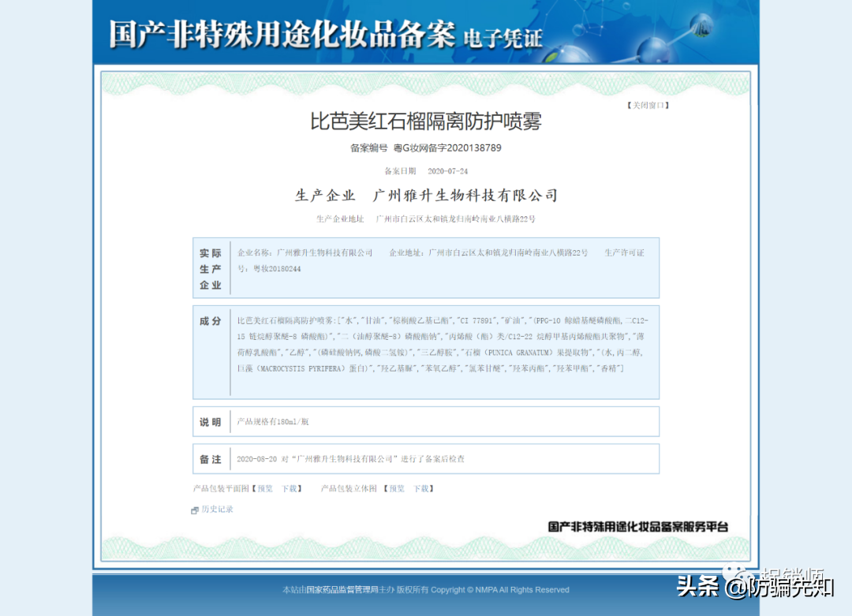852x616 pixels.
Task: Preview the 产品包装立体图 image
Action: coord(396,488)
